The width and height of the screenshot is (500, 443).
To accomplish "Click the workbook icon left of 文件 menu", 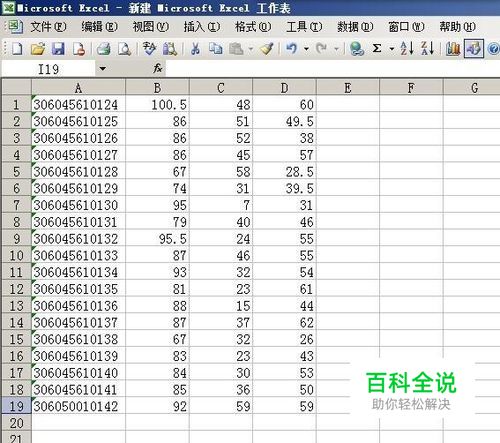I will pyautogui.click(x=15, y=27).
